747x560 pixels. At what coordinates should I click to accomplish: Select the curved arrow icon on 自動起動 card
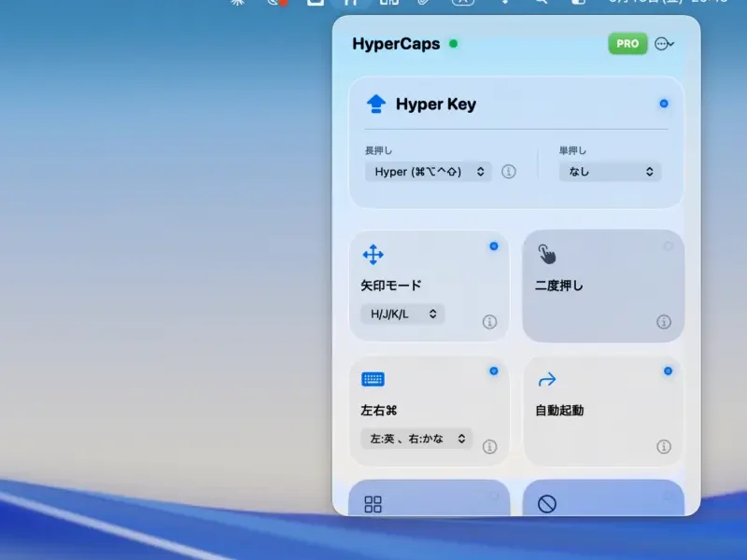pyautogui.click(x=547, y=378)
